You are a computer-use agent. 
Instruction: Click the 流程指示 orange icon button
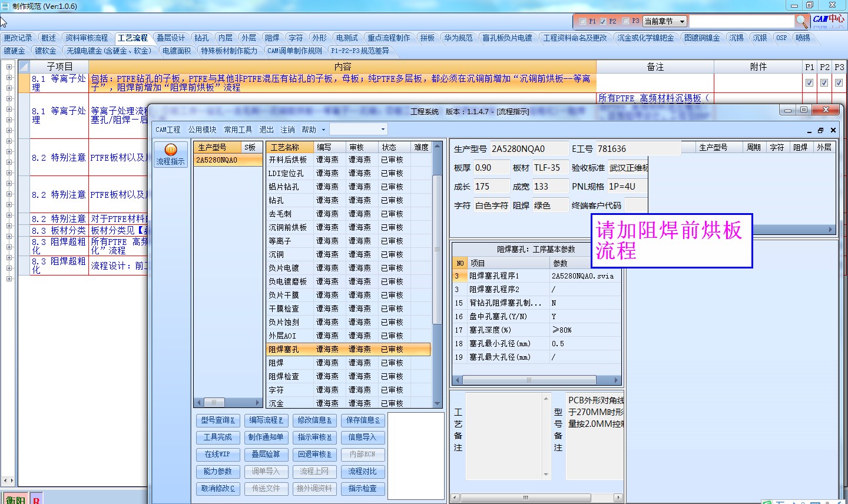(170, 155)
